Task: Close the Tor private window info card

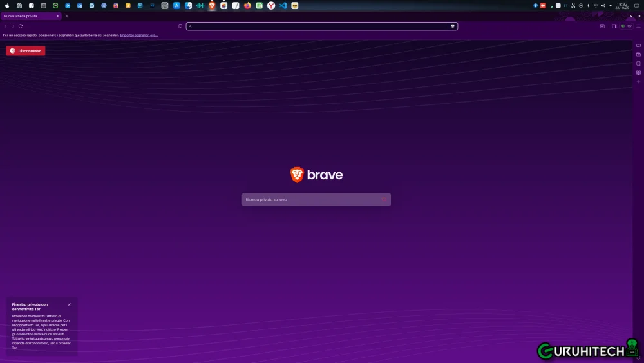Action: 69,304
